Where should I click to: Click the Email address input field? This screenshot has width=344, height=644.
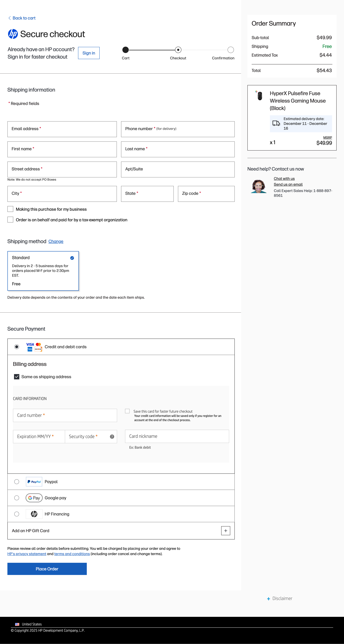[x=62, y=129]
